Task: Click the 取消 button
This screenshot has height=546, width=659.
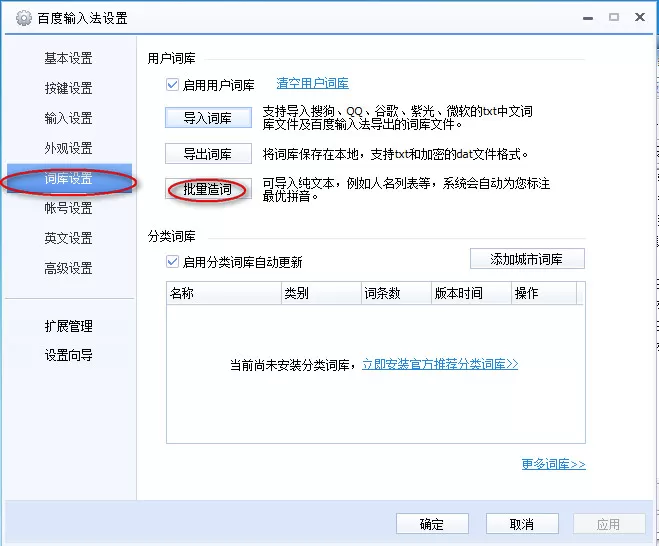Action: pyautogui.click(x=522, y=524)
